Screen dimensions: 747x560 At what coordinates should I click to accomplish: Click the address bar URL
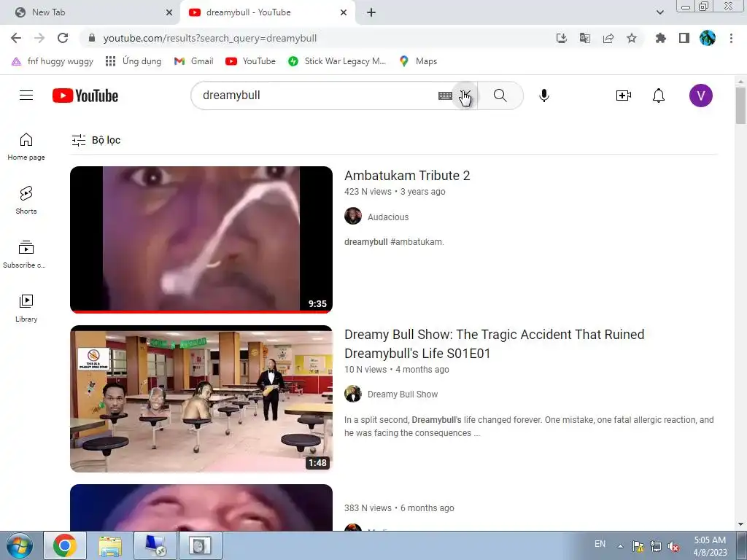(209, 38)
